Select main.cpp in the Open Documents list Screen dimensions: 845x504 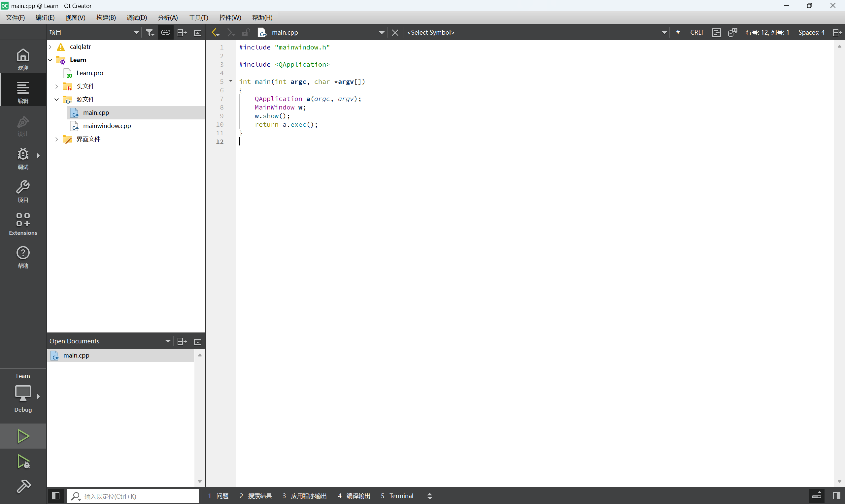(120, 355)
